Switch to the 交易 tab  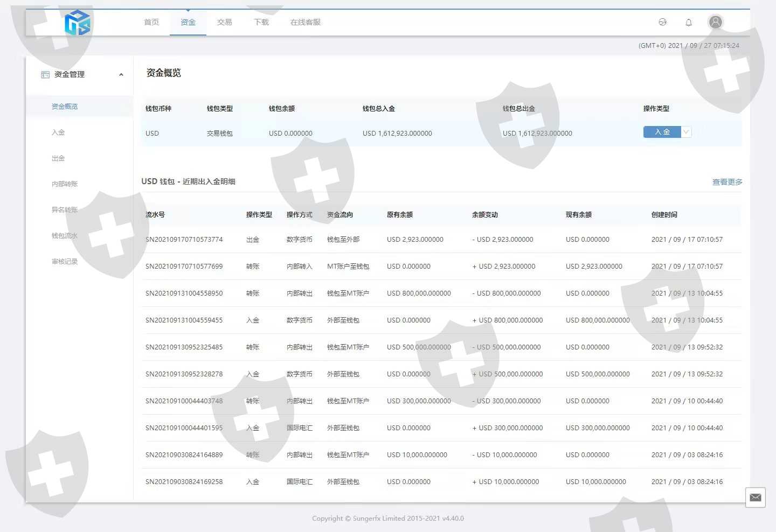(x=225, y=22)
